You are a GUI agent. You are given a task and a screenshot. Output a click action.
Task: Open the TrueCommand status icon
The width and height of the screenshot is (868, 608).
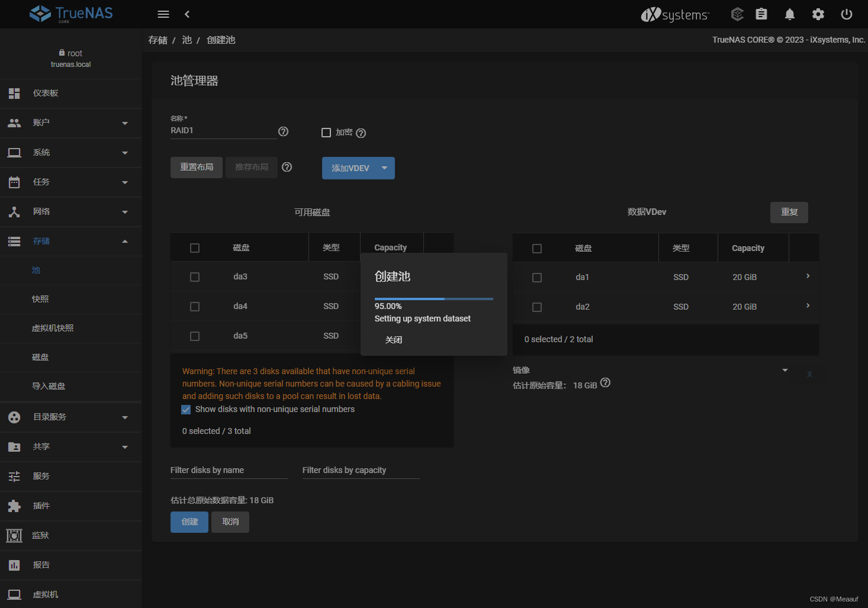737,14
